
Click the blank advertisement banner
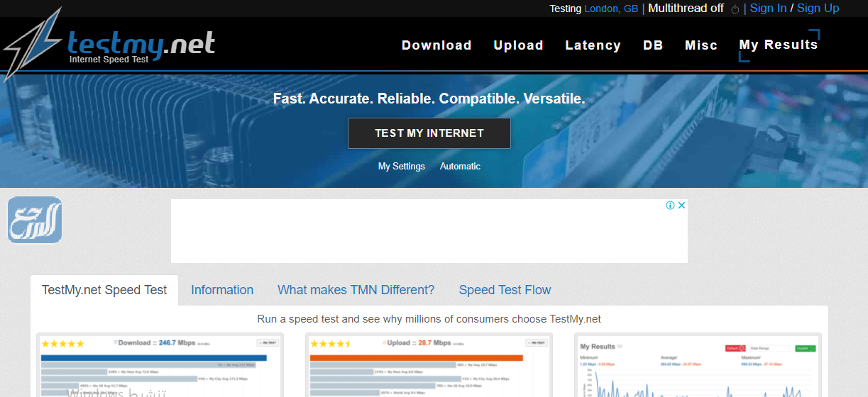(x=429, y=231)
